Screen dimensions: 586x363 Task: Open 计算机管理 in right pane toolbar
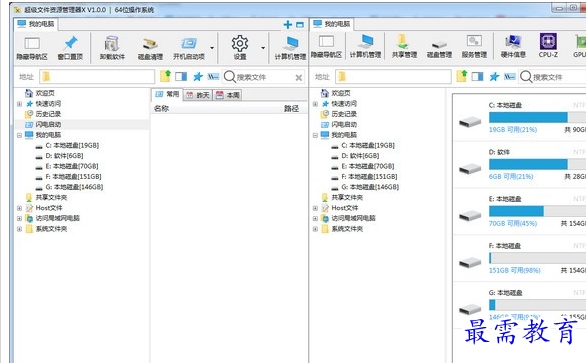(365, 47)
